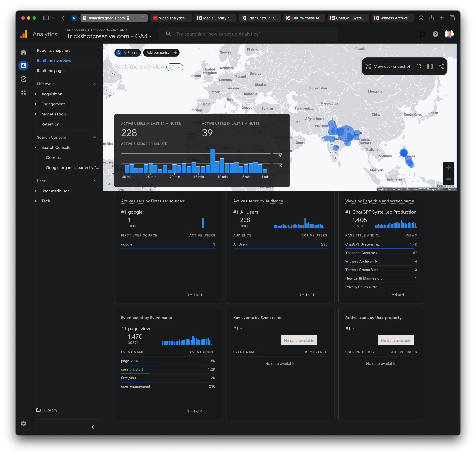The width and height of the screenshot is (476, 456).
Task: Switch to the Video analytics tab
Action: coord(171,18)
